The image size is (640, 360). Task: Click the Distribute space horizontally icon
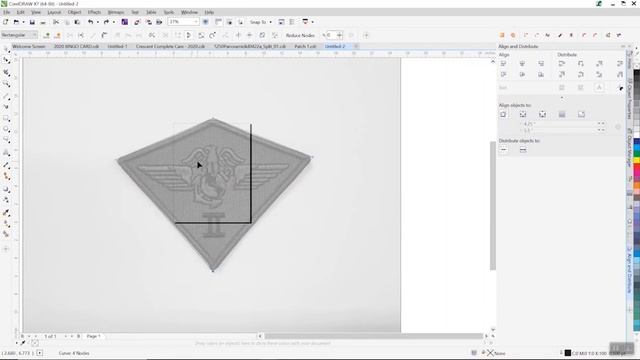tap(620, 64)
